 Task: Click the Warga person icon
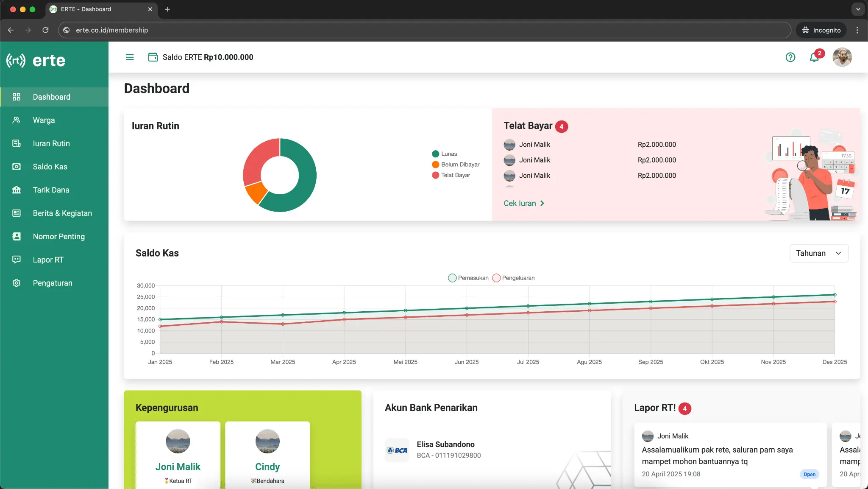click(x=17, y=120)
